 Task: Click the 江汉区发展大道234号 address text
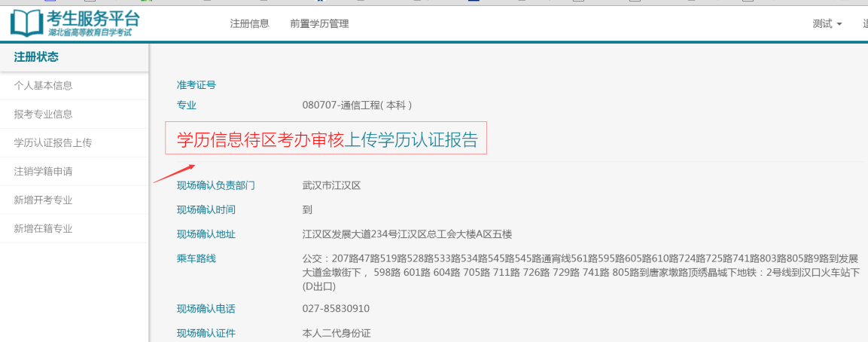[407, 234]
